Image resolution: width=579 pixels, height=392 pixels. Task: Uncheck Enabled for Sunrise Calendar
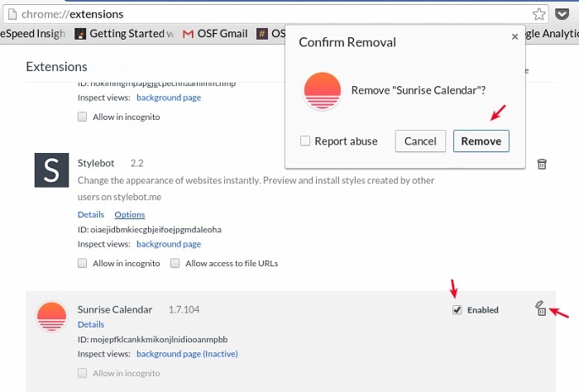457,310
